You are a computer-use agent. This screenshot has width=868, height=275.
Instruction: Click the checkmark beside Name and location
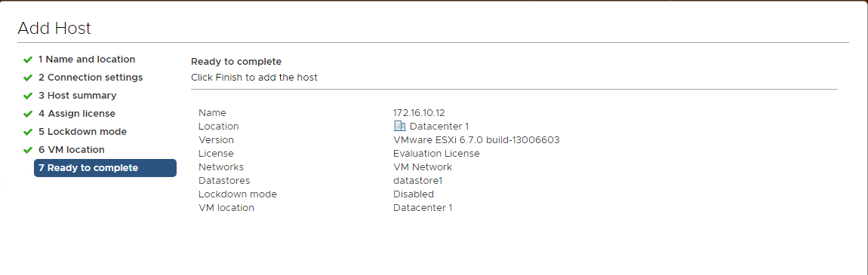pos(28,60)
